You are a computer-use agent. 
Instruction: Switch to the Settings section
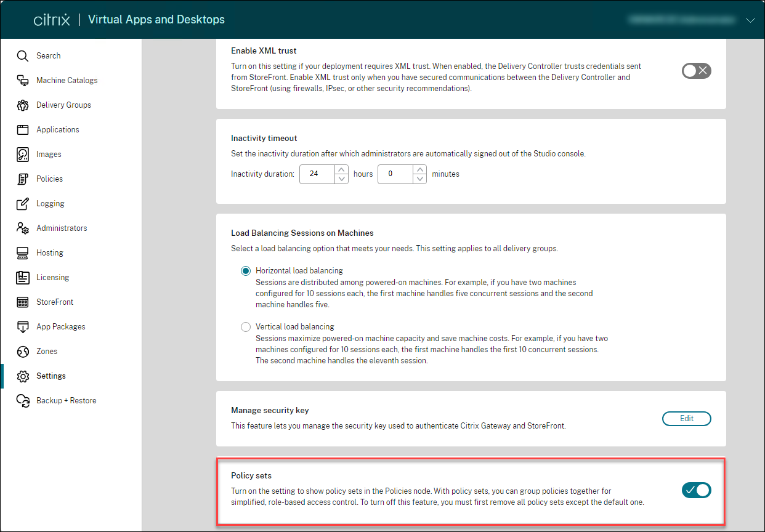click(x=23, y=376)
